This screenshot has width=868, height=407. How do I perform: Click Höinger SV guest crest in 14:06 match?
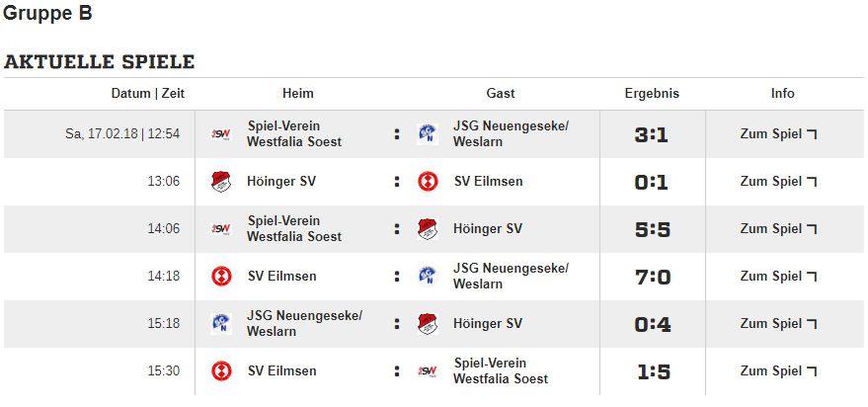click(428, 229)
